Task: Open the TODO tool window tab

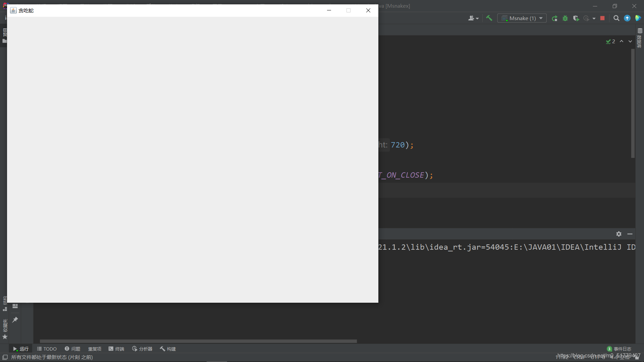Action: (x=47, y=349)
